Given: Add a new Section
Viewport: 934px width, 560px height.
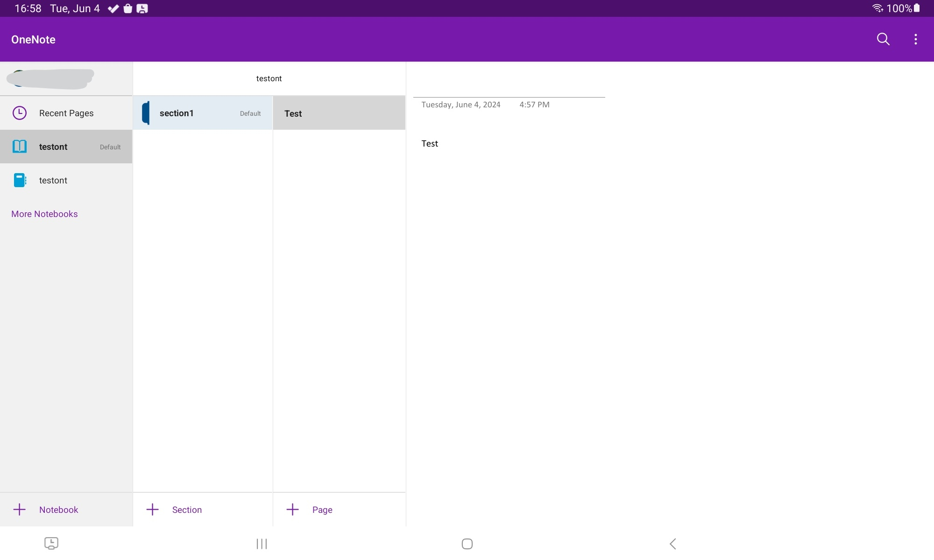Looking at the screenshot, I should [203, 510].
